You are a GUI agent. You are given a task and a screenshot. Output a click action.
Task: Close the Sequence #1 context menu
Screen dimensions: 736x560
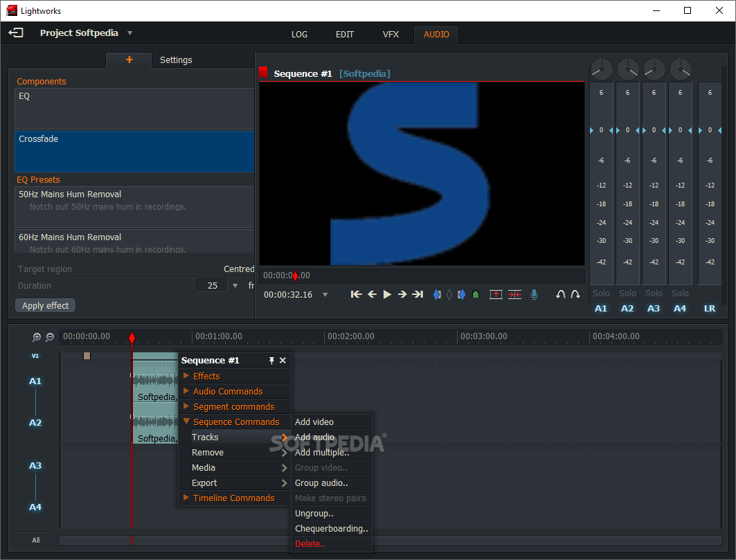coord(282,361)
